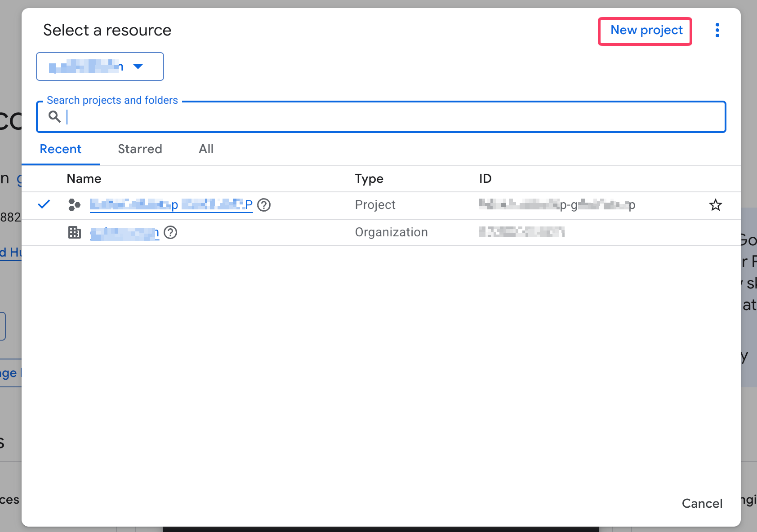Click the Type column header
Image resolution: width=757 pixels, height=532 pixels.
coord(369,179)
